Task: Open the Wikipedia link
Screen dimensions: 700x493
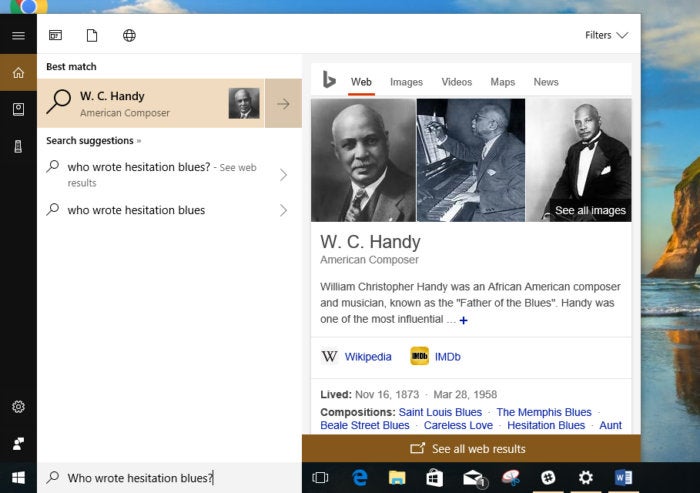Action: point(368,357)
